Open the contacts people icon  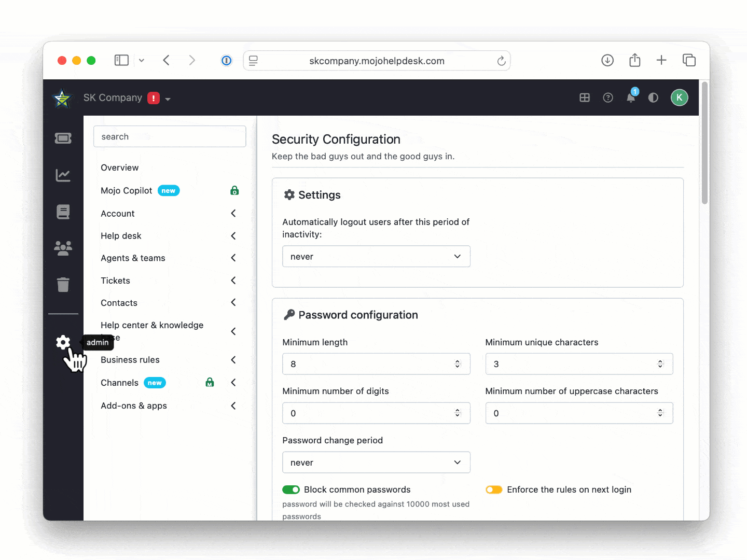pyautogui.click(x=63, y=248)
